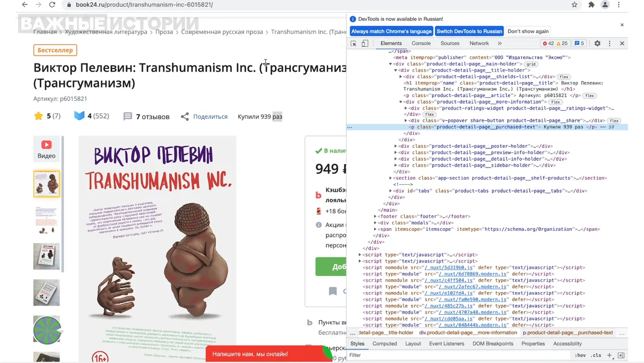Open the _nuxt/5d319b0.js script link
The height and width of the screenshot is (363, 644).
449,267
